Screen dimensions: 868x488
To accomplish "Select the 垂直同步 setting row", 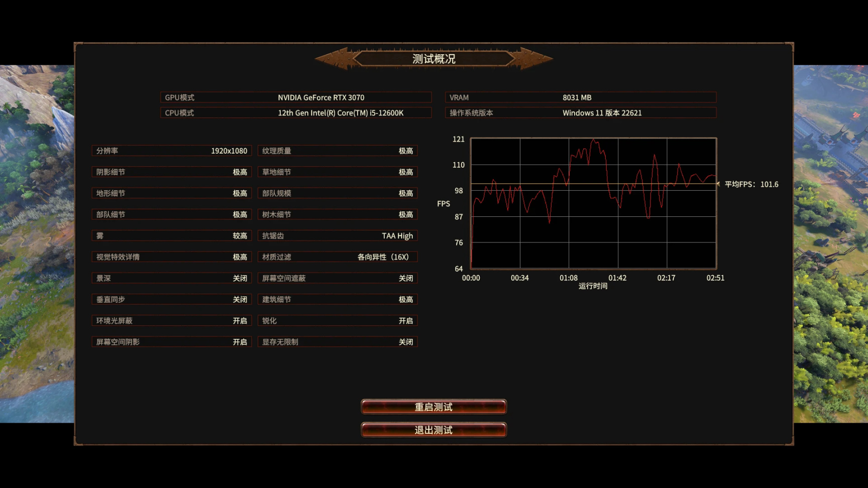I will pos(171,299).
